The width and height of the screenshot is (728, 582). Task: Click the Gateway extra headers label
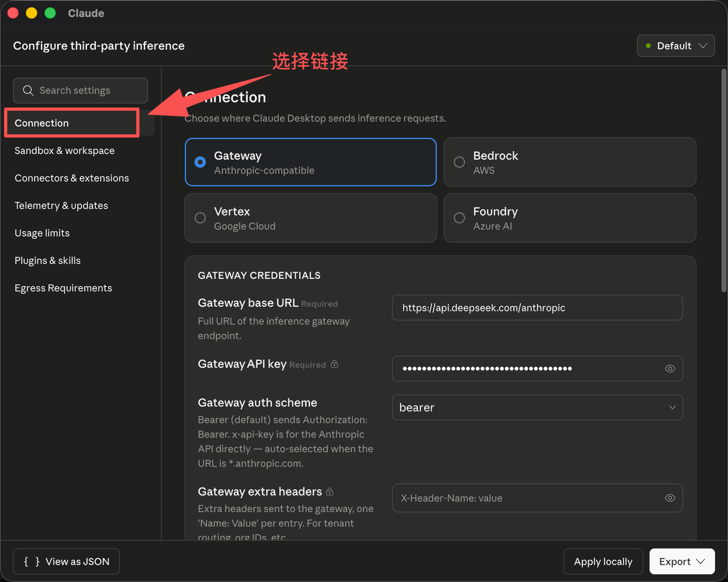click(260, 492)
